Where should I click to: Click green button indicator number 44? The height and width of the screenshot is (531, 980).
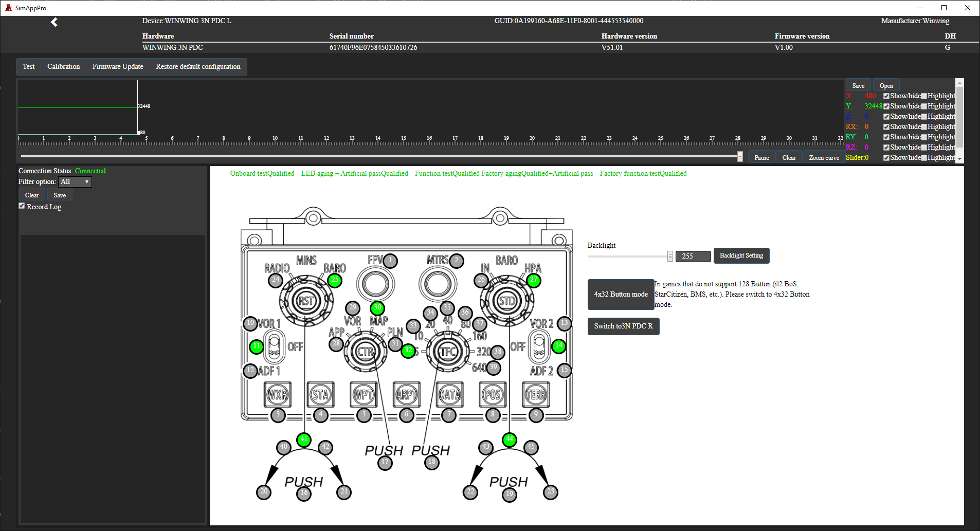click(x=509, y=440)
